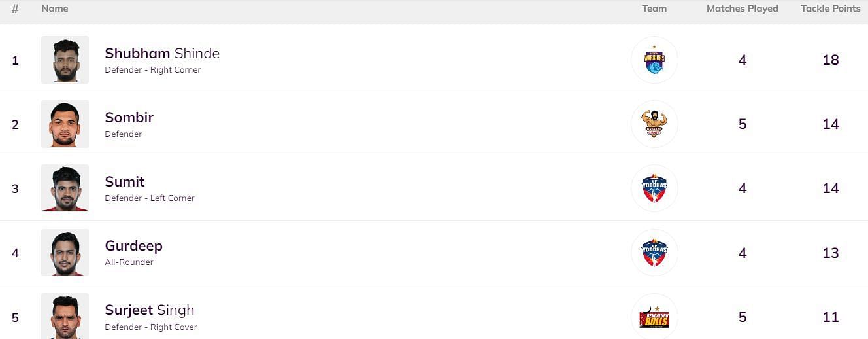The image size is (868, 339).
Task: Click the rank # column header
Action: 15,9
